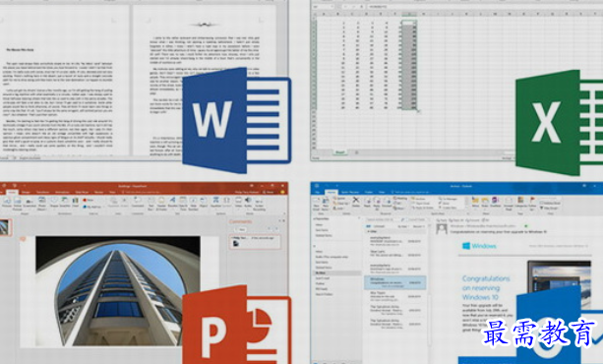Select Sheet1 tab in Excel
This screenshot has height=364, width=603.
click(x=340, y=152)
